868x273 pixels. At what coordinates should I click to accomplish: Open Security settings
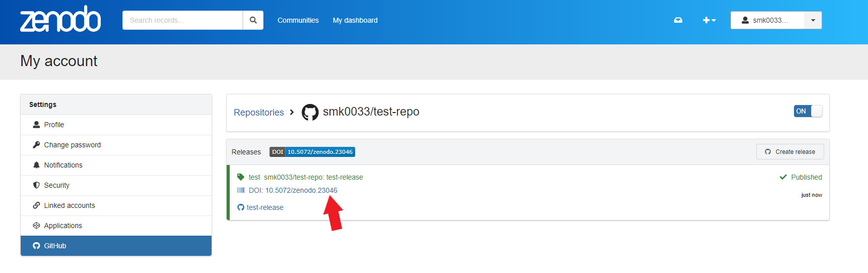(x=116, y=185)
